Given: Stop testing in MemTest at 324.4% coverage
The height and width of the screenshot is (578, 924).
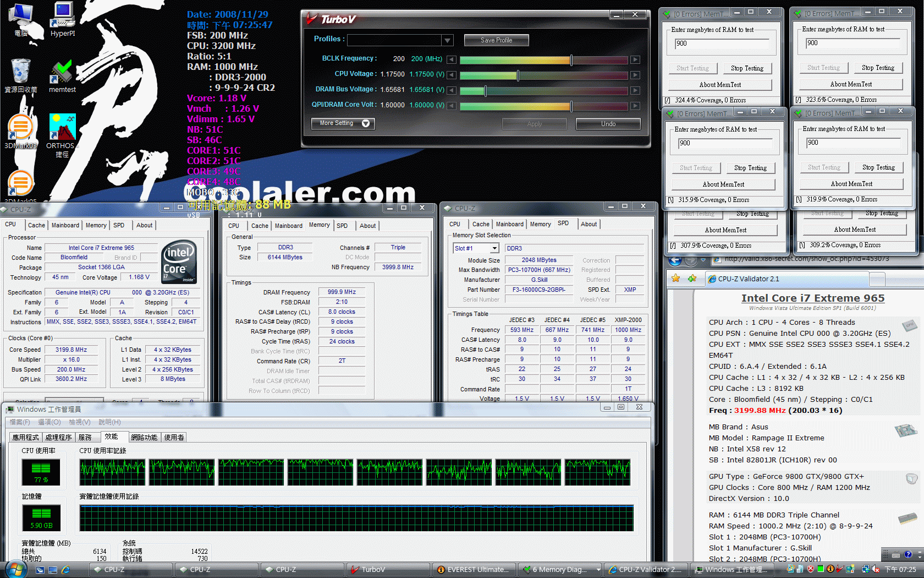Looking at the screenshot, I should pyautogui.click(x=747, y=68).
